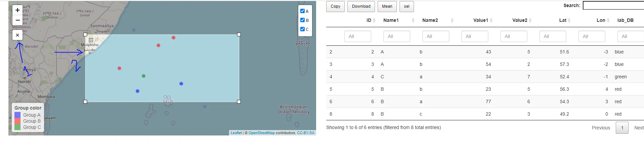
Task: Toggle layer A checkbox
Action: (x=302, y=11)
